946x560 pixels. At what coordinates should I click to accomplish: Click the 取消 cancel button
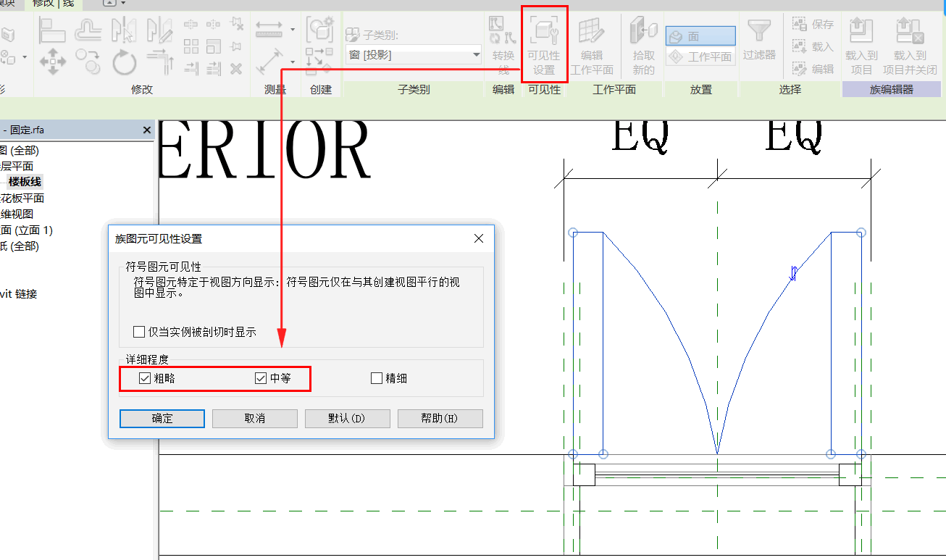point(255,419)
